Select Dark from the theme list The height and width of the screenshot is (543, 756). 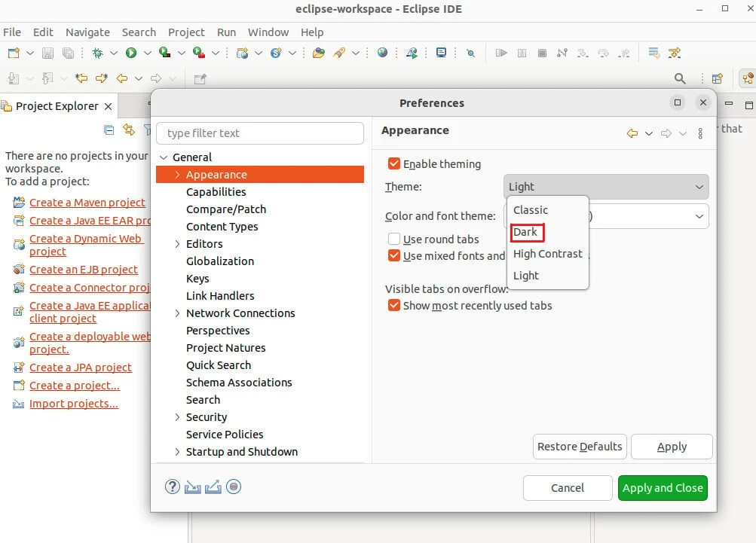click(525, 232)
